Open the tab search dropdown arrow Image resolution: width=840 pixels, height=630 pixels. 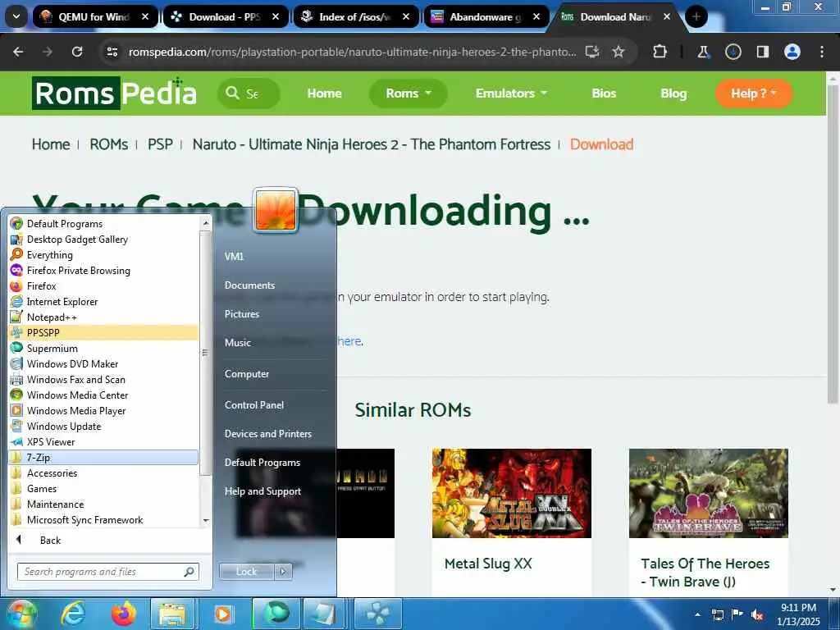[16, 16]
